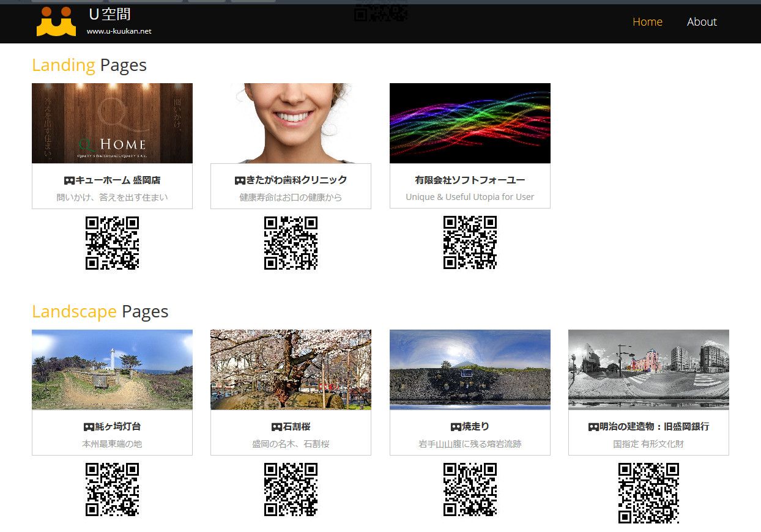
Task: Click the QR code under 石割桜
Action: (291, 489)
